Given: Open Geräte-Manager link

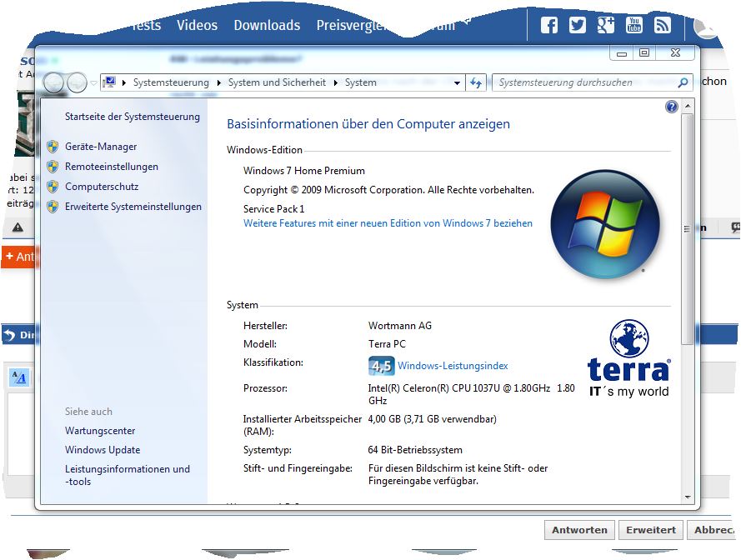Looking at the screenshot, I should pyautogui.click(x=101, y=147).
